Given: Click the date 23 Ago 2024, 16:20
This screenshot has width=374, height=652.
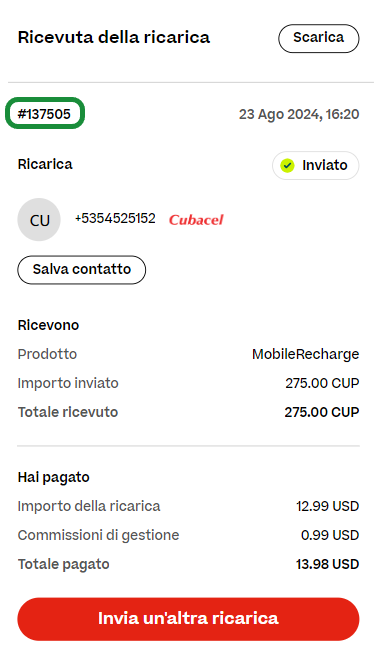Looking at the screenshot, I should 299,114.
